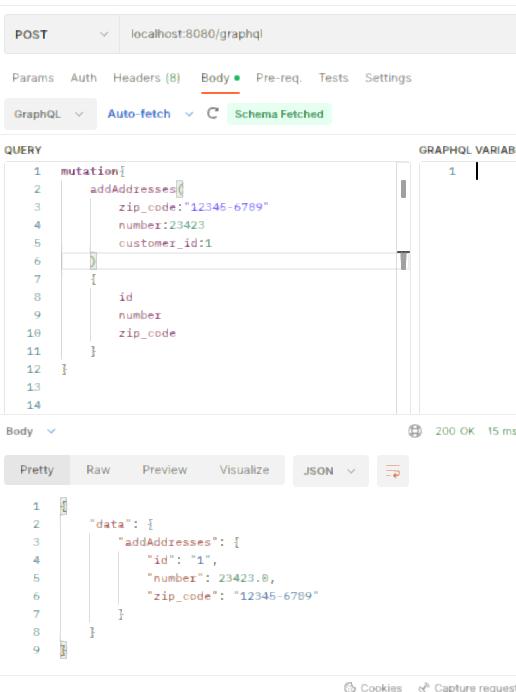Click Capture requests in the footer
The height and width of the screenshot is (692, 516).
(x=467, y=687)
